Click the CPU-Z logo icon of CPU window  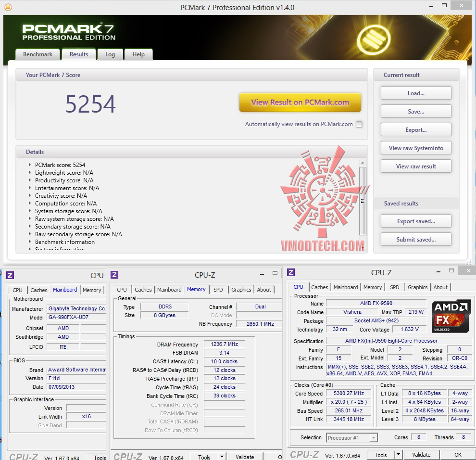coord(291,272)
